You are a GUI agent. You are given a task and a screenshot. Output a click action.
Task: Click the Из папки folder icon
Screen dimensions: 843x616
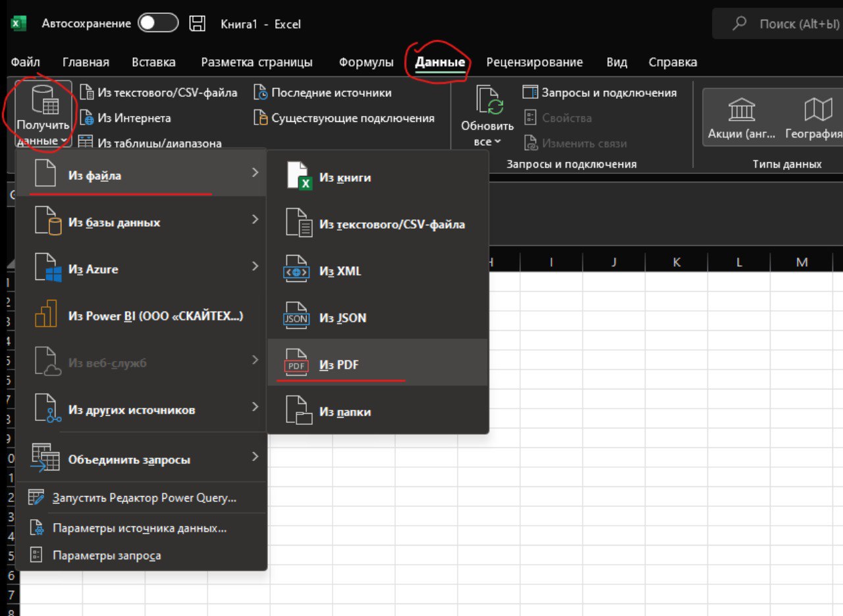[298, 411]
